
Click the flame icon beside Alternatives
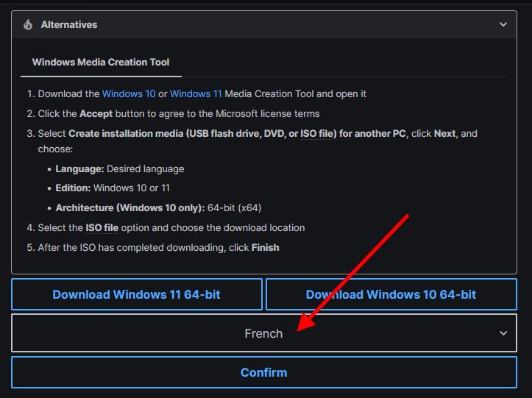[x=28, y=24]
